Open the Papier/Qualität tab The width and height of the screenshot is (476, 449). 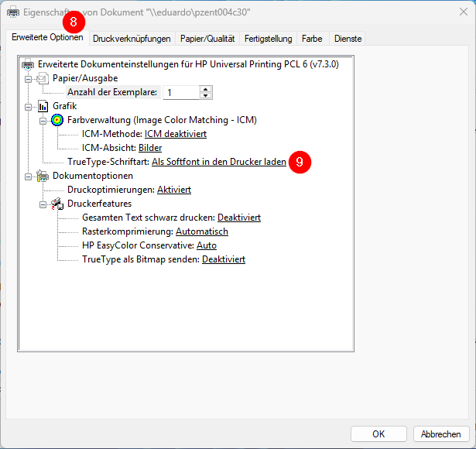[x=207, y=39]
